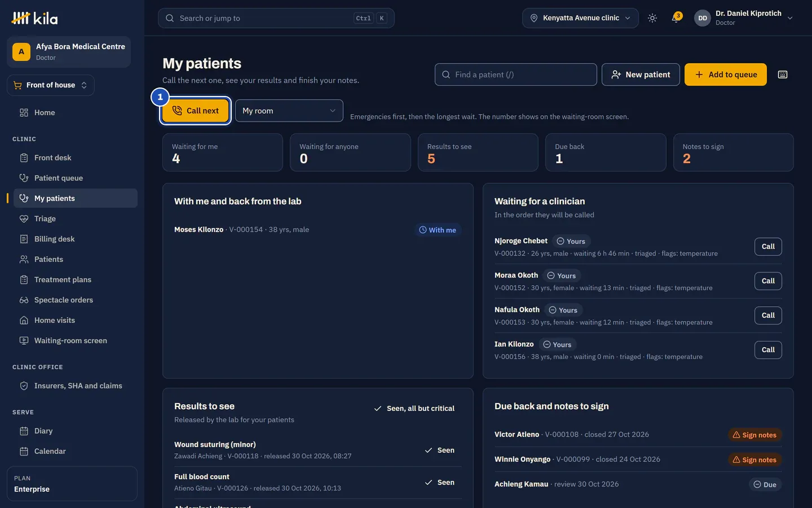Go to Home in the sidebar

76,112
